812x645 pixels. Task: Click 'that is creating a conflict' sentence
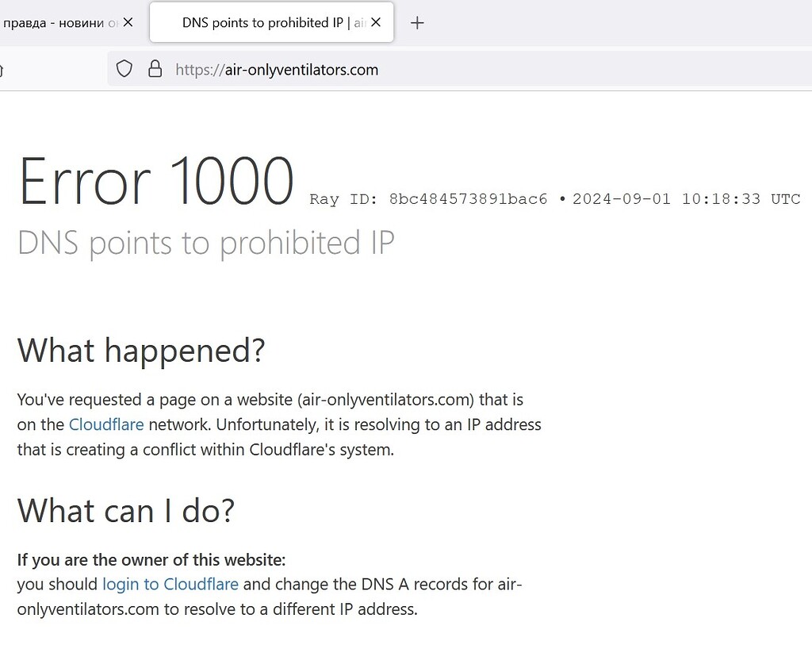pos(205,449)
